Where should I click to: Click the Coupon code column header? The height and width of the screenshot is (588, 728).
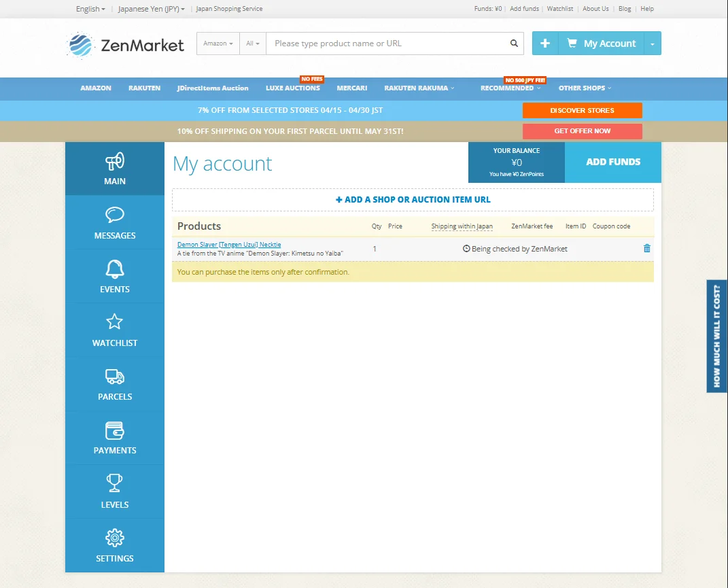(611, 226)
